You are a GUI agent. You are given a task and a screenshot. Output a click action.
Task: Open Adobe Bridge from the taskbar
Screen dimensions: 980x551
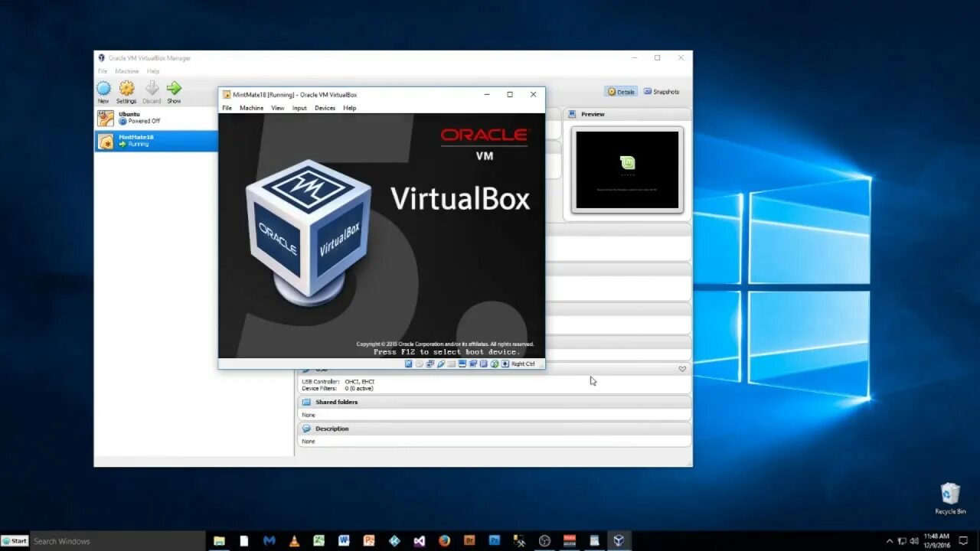point(469,540)
